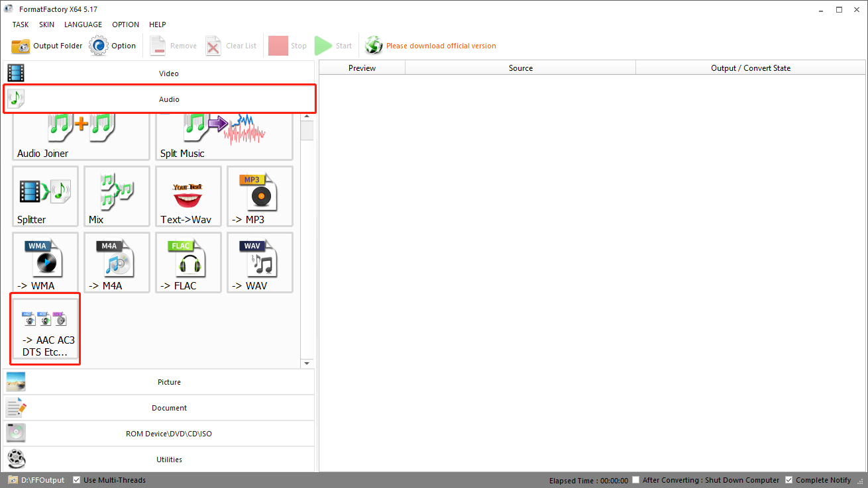Screen dimensions: 868x488
Task: Open the Split Music tool
Action: pos(224,136)
